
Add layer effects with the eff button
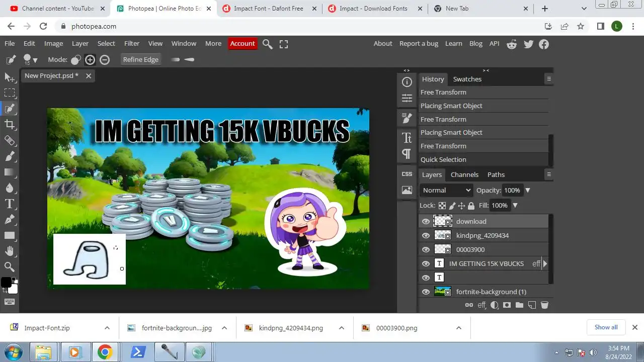[x=482, y=305]
